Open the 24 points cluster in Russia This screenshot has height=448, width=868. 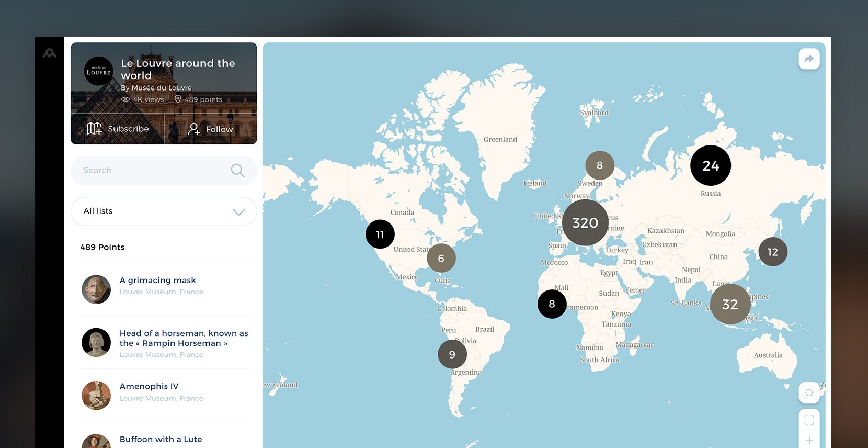[x=711, y=165]
